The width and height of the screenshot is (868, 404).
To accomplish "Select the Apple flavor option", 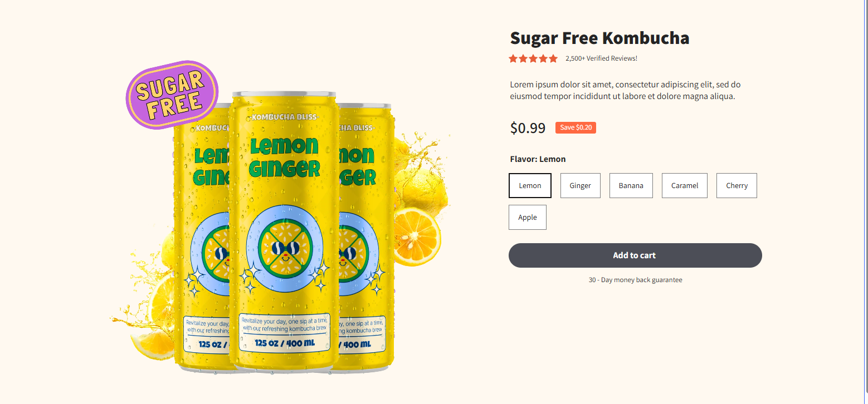I will click(x=528, y=217).
